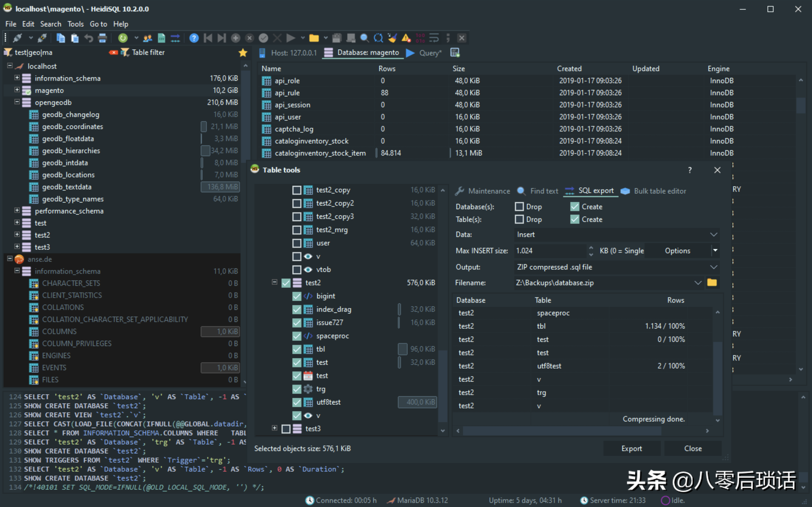Expand performance_schema in database tree

click(x=17, y=210)
